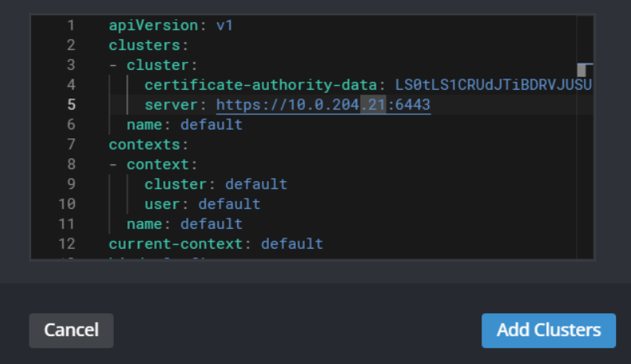Click the 'default' value after current-context
Viewport: 631px width, 364px height.
(x=292, y=244)
